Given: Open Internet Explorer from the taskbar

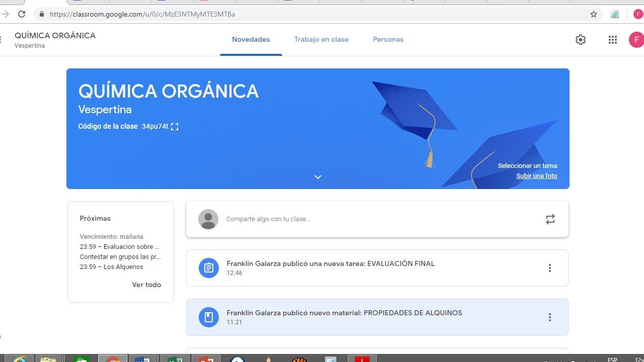Looking at the screenshot, I should (x=20, y=358).
